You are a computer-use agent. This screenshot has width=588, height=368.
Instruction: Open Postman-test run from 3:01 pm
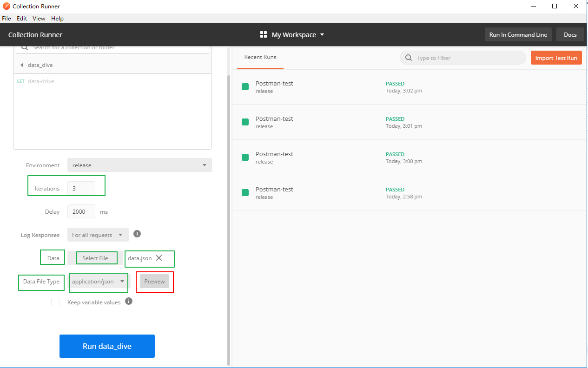[410, 122]
